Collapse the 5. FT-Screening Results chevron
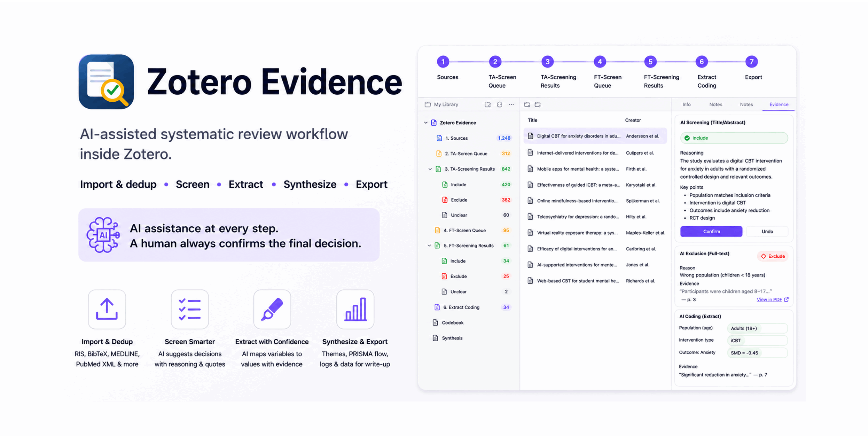This screenshot has height=437, width=868. 429,245
